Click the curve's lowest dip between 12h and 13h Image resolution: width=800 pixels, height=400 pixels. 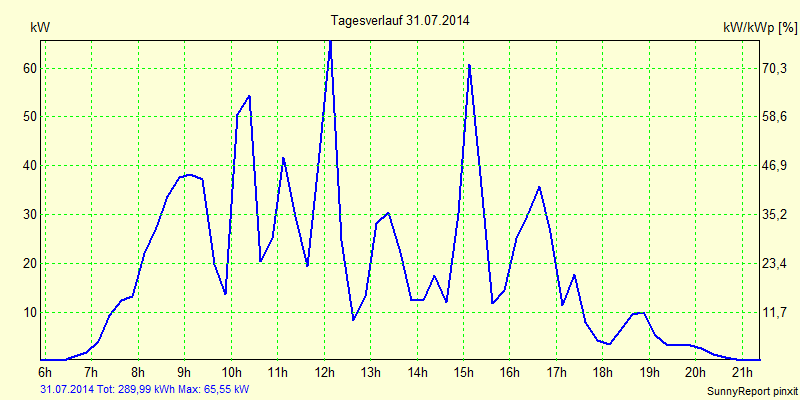353,319
